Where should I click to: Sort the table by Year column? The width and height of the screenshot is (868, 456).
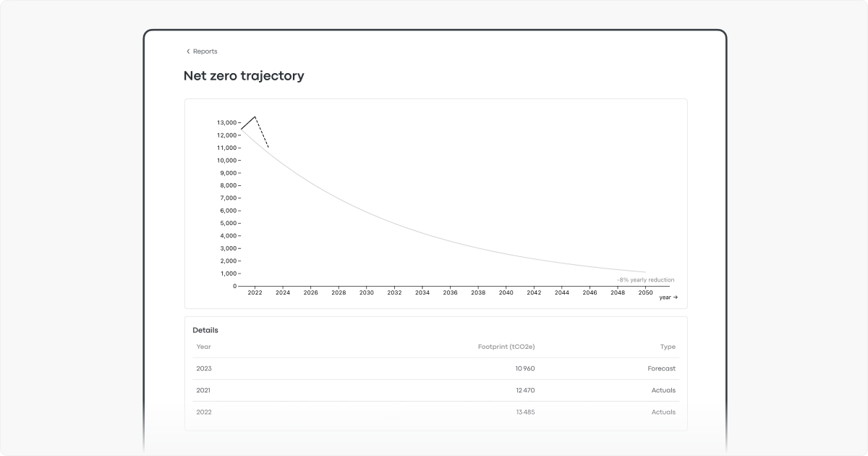click(x=204, y=347)
